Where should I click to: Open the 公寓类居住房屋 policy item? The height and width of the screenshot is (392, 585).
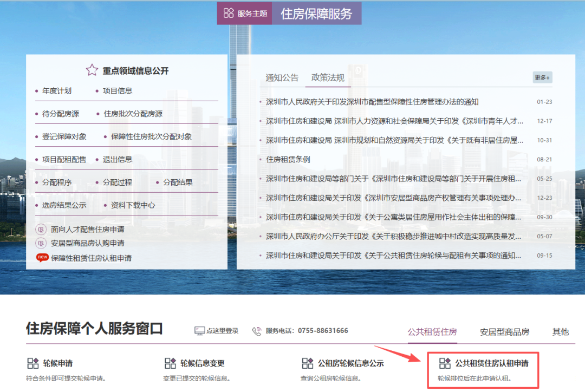[394, 217]
